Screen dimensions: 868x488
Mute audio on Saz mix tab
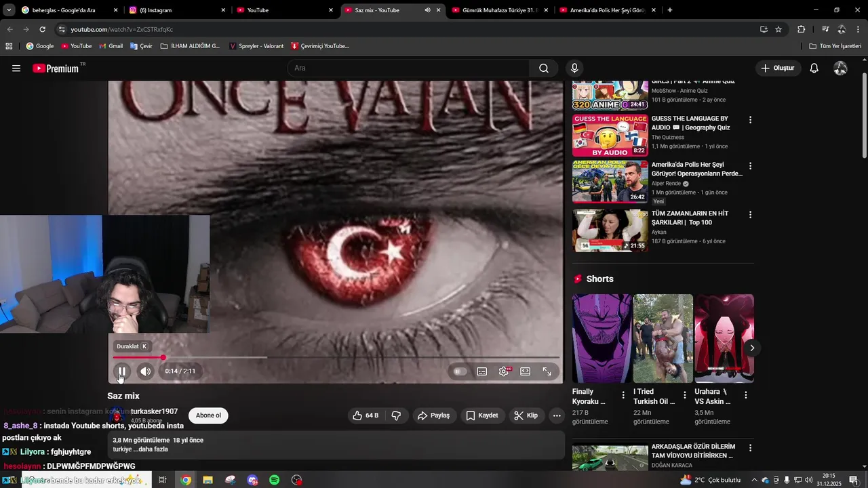[427, 10]
